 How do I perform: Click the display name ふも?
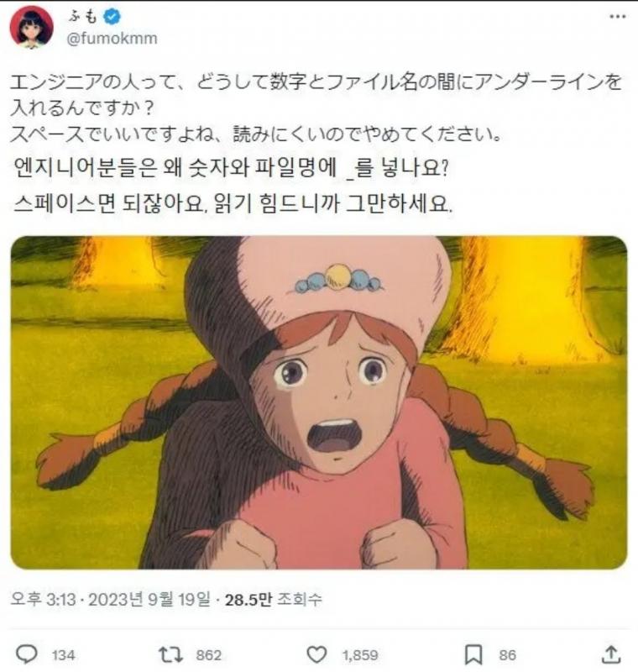(84, 17)
